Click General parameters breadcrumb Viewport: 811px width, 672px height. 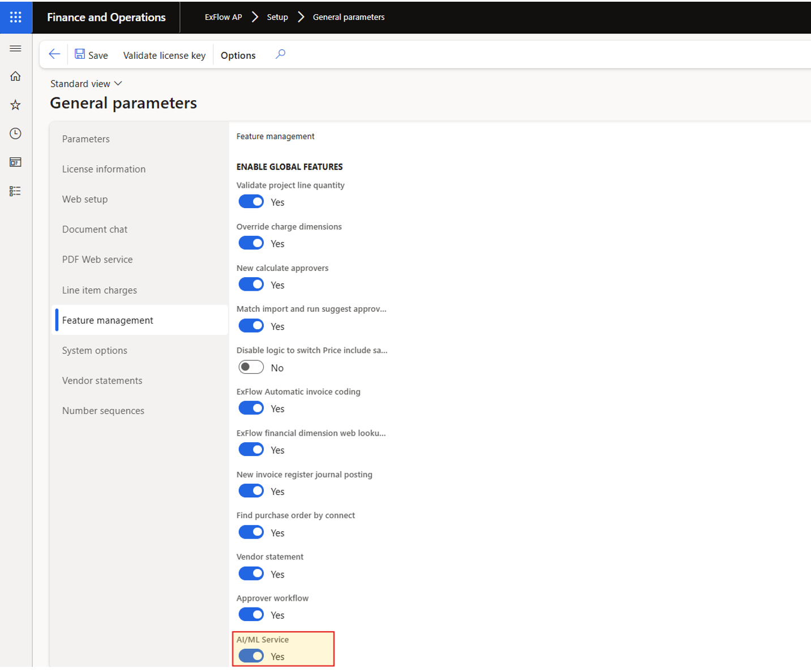[x=349, y=17]
